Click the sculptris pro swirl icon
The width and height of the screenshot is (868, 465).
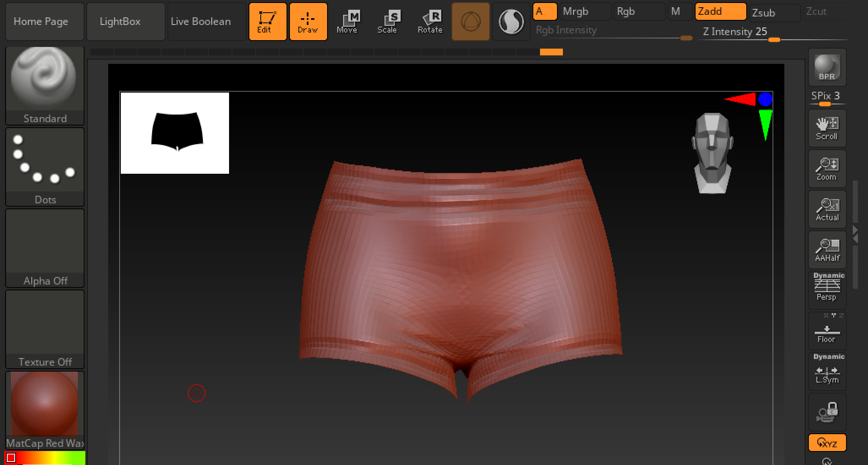click(x=511, y=22)
